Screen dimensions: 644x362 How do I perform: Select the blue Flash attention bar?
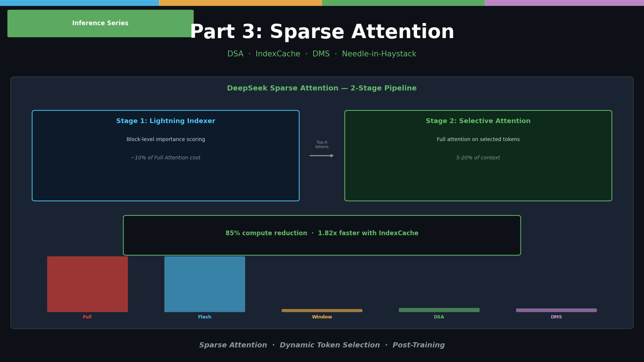(x=204, y=284)
